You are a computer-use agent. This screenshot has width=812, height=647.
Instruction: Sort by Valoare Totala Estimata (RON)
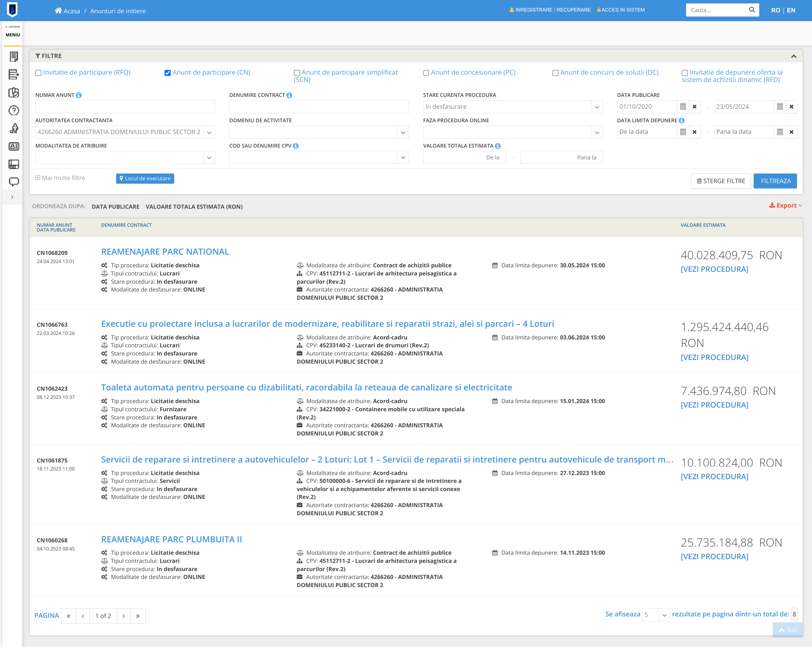pos(194,207)
